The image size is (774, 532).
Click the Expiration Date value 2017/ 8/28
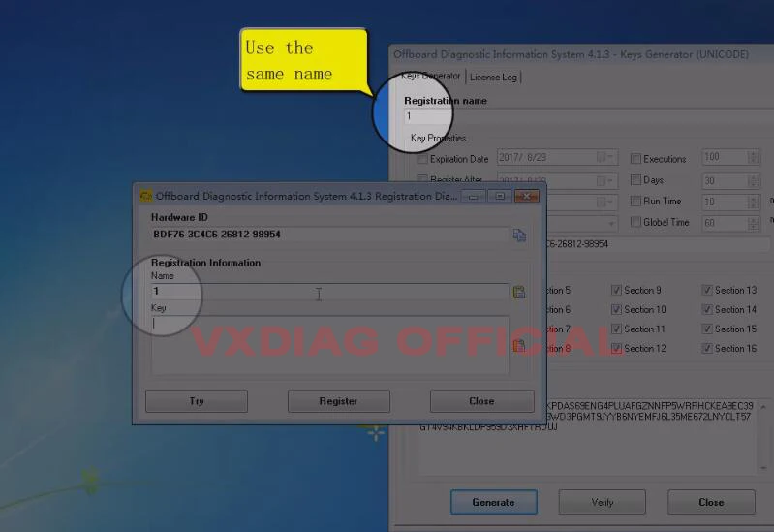pos(523,158)
